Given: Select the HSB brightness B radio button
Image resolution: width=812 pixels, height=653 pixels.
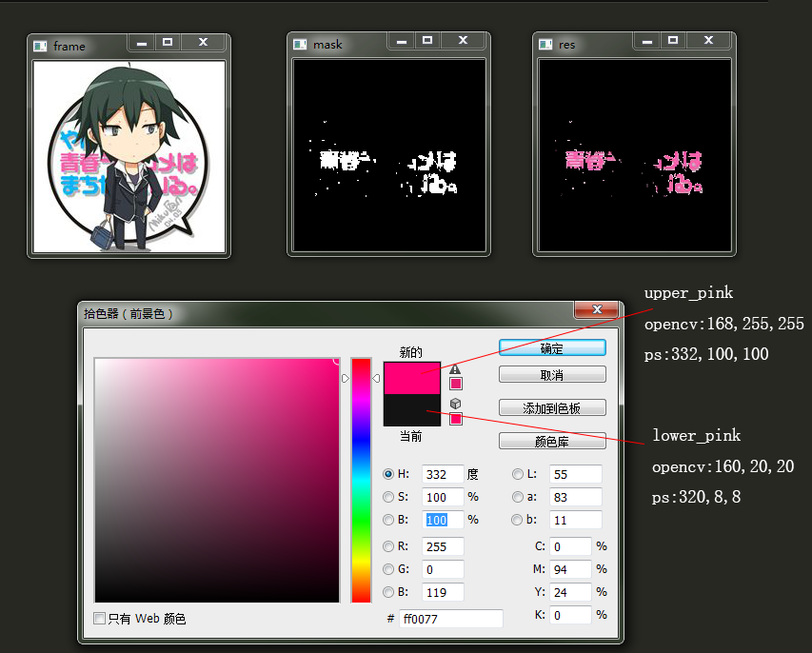Looking at the screenshot, I should 387,520.
